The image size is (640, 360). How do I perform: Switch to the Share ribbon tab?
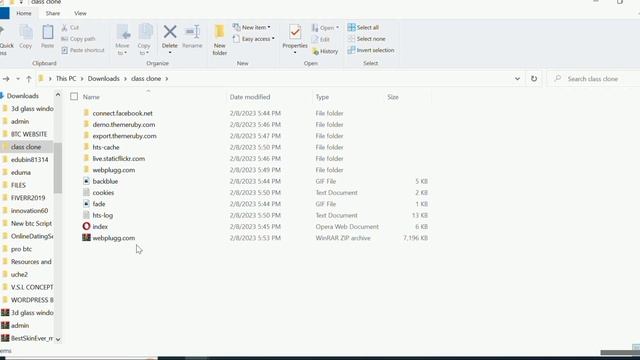click(53, 13)
